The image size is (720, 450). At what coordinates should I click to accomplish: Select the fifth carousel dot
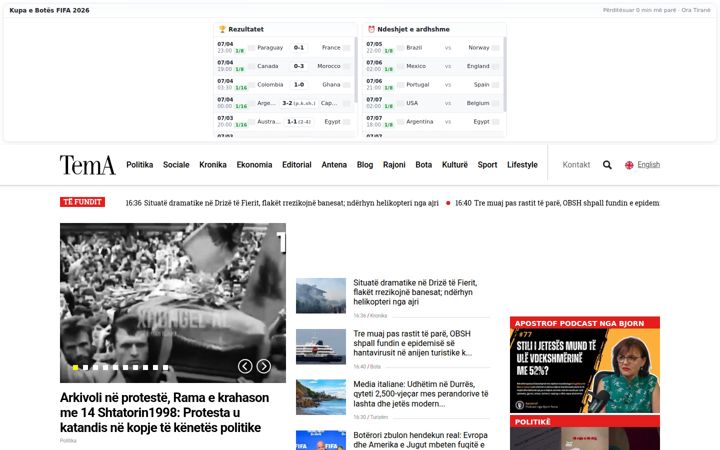(116, 367)
